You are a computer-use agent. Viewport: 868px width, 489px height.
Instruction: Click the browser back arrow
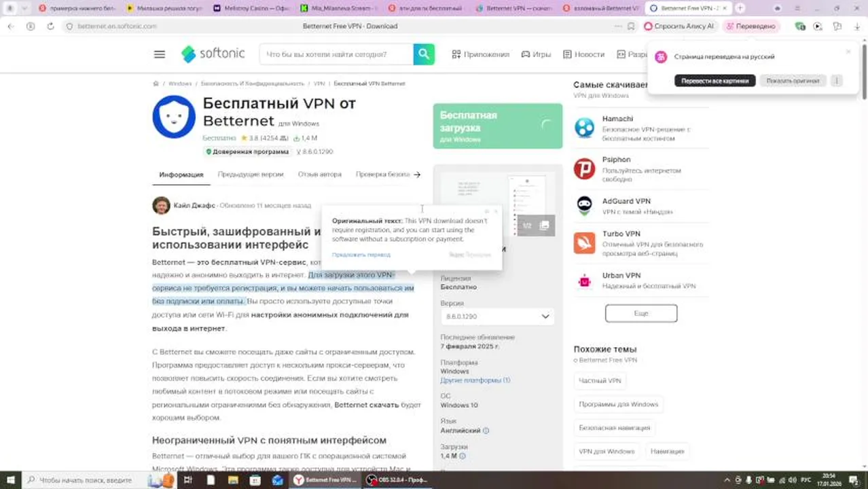coord(11,26)
